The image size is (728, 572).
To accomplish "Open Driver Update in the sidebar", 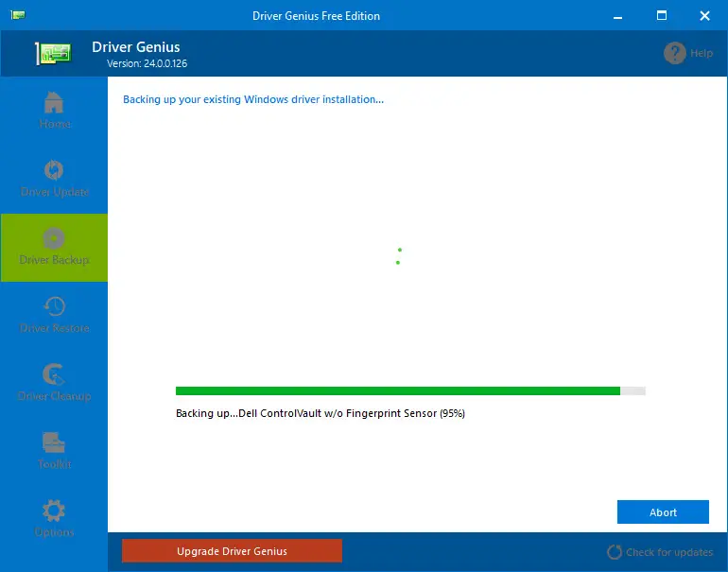I will coord(54,180).
